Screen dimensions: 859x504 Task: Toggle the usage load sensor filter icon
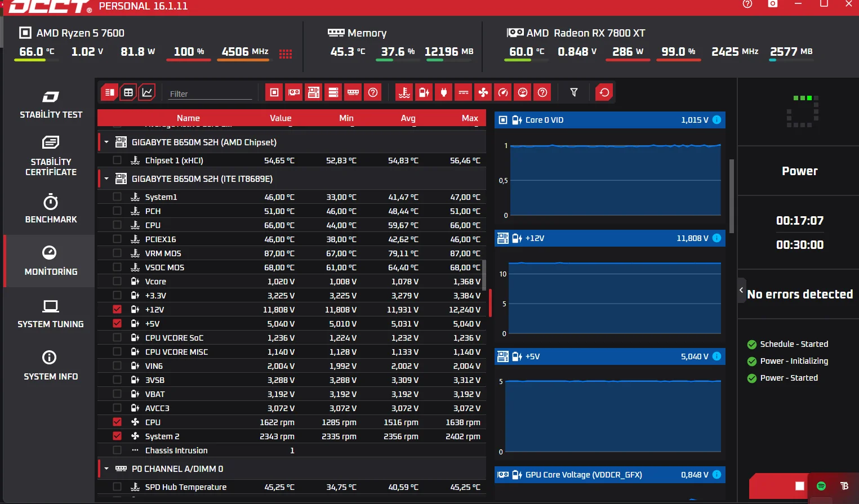click(x=523, y=92)
